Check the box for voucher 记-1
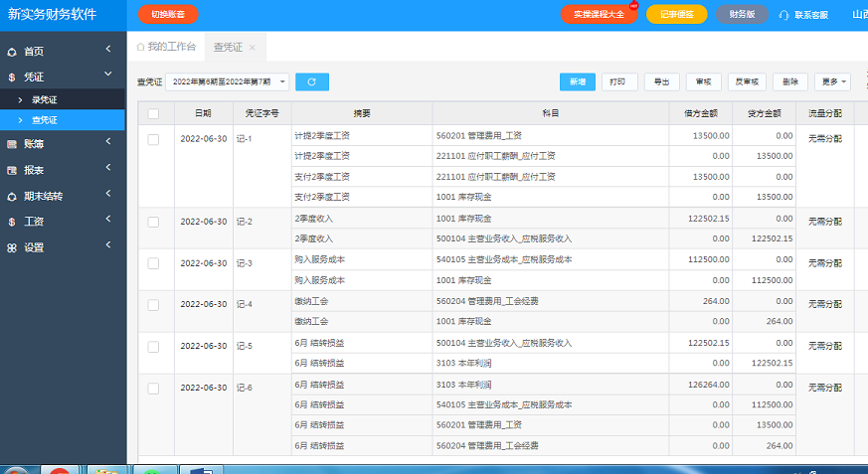 click(x=153, y=139)
